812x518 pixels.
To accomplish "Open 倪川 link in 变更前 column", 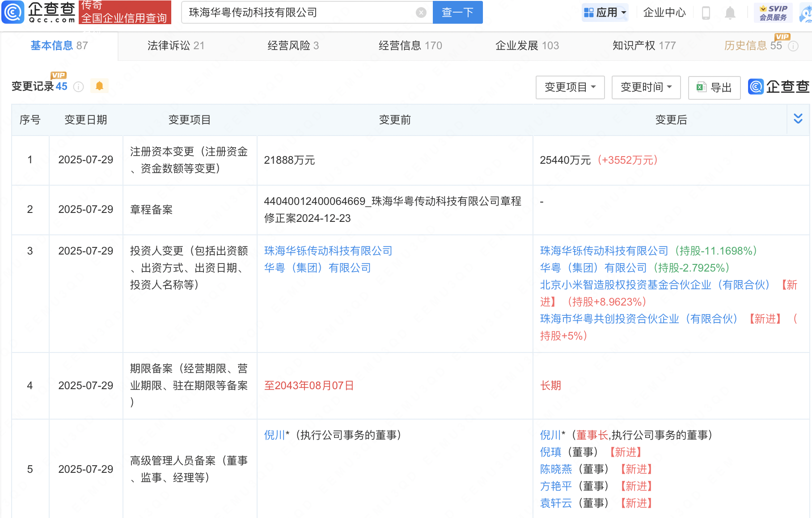I will [275, 435].
